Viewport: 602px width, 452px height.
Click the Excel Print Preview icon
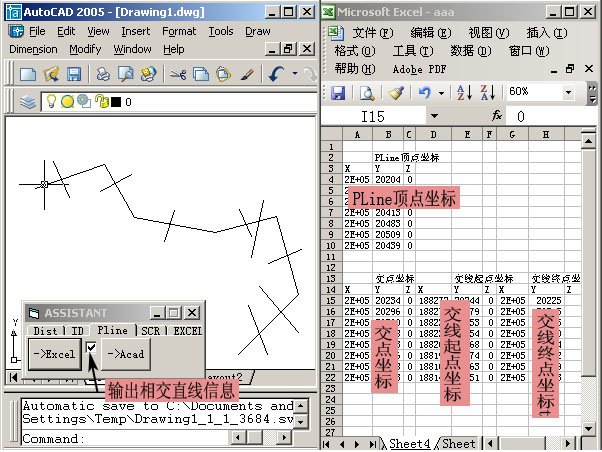367,92
